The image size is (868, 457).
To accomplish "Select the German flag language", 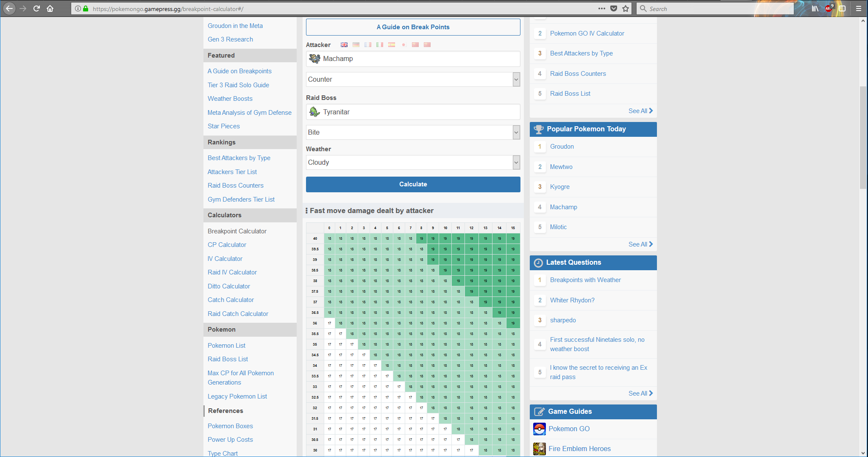I will pyautogui.click(x=356, y=44).
